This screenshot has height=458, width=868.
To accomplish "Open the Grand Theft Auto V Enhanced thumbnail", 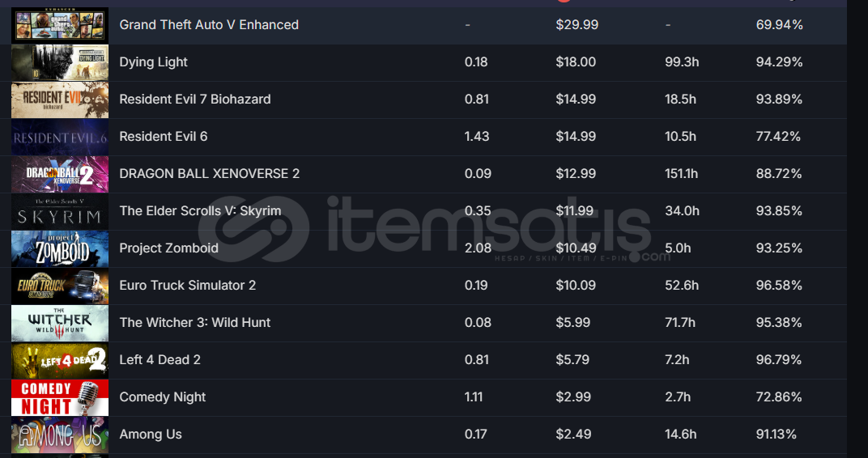I will click(x=60, y=25).
